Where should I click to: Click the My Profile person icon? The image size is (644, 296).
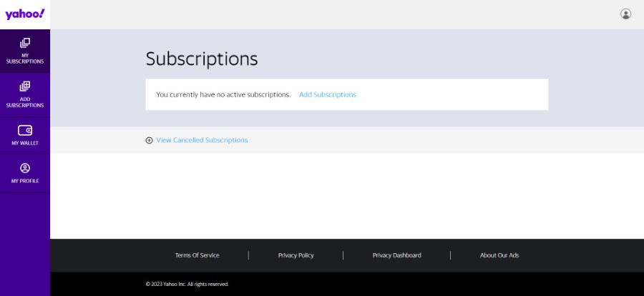click(x=25, y=168)
